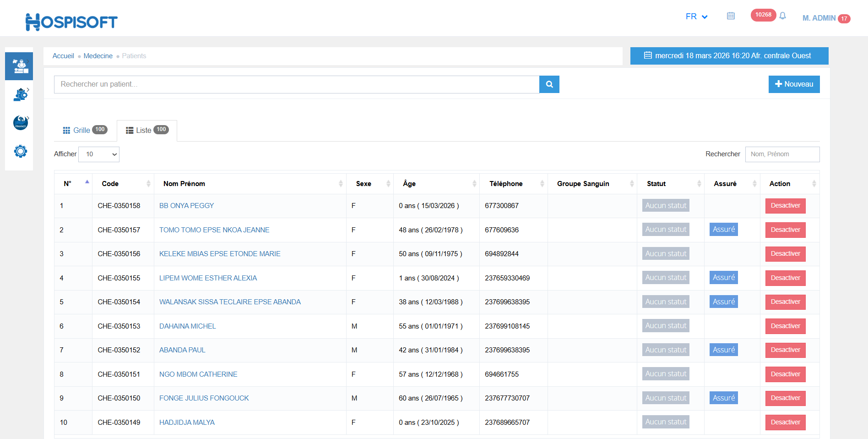Open patient DAHAINA MICHEL's record
Image resolution: width=868 pixels, height=439 pixels.
point(187,326)
